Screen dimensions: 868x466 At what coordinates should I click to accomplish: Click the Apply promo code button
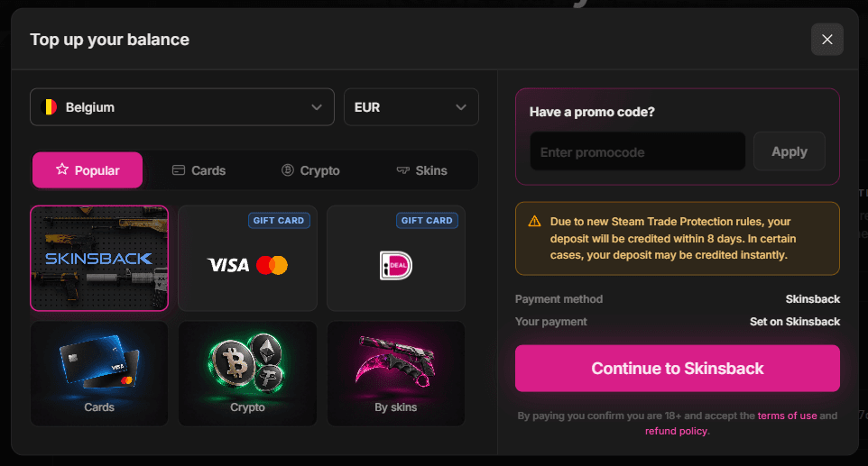(x=790, y=151)
